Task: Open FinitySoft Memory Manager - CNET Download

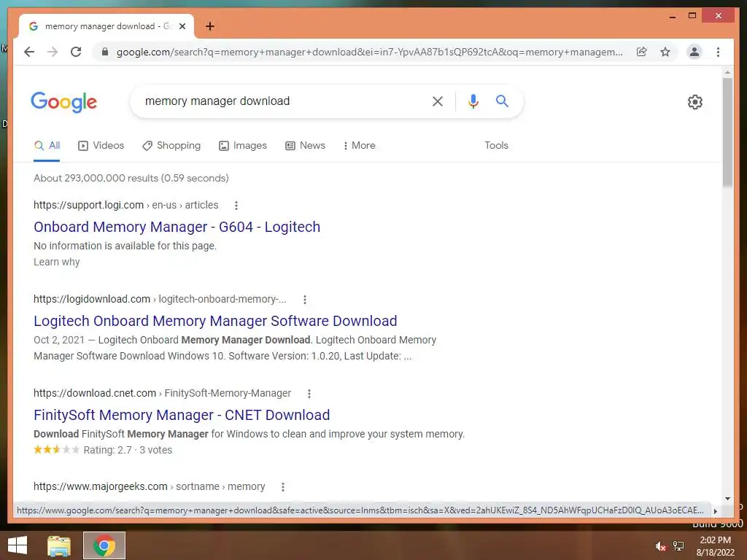Action: coord(182,415)
